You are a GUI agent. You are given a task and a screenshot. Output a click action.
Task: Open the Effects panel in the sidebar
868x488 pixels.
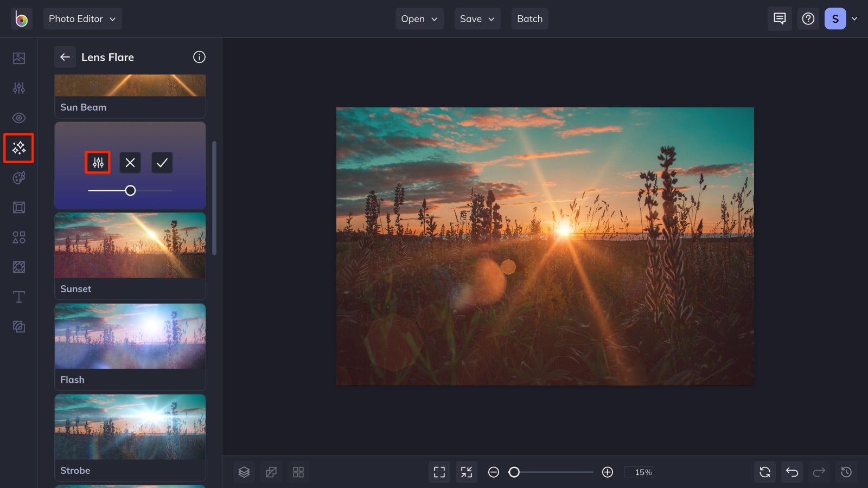(x=18, y=147)
